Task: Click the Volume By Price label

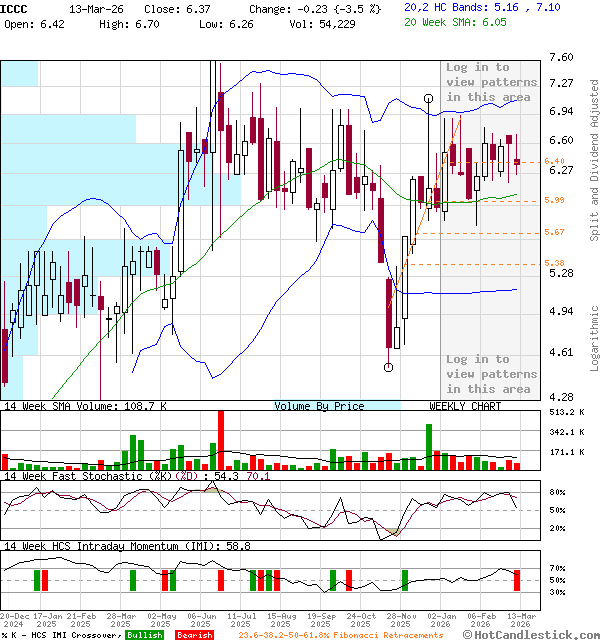Action: point(320,406)
